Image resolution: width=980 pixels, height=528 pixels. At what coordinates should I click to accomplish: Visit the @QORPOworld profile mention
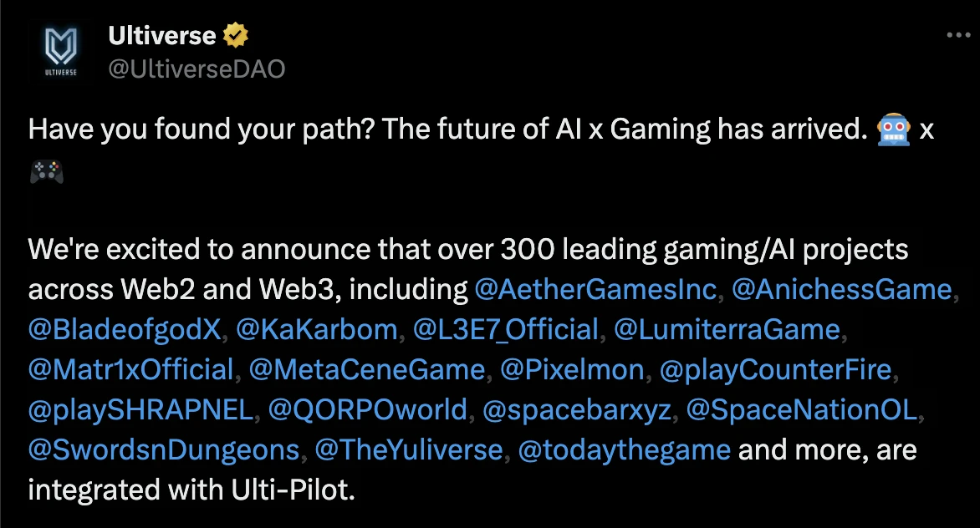368,409
